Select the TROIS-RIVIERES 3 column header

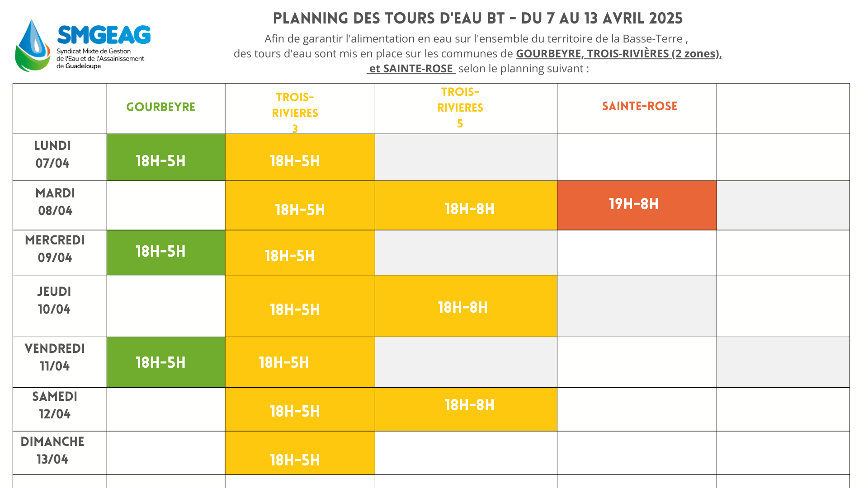point(295,113)
